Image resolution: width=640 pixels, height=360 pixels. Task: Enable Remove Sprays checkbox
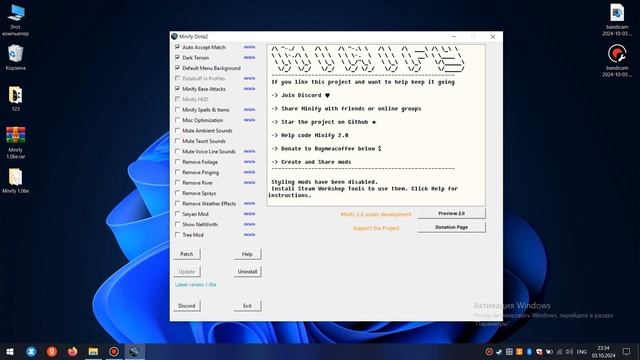click(x=178, y=193)
